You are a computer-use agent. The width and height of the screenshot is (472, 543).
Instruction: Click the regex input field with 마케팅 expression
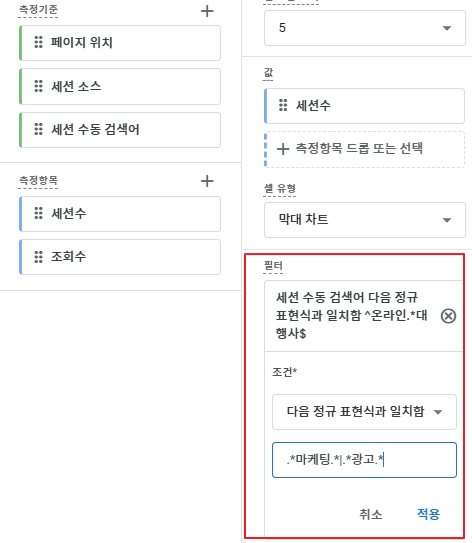[x=364, y=460]
